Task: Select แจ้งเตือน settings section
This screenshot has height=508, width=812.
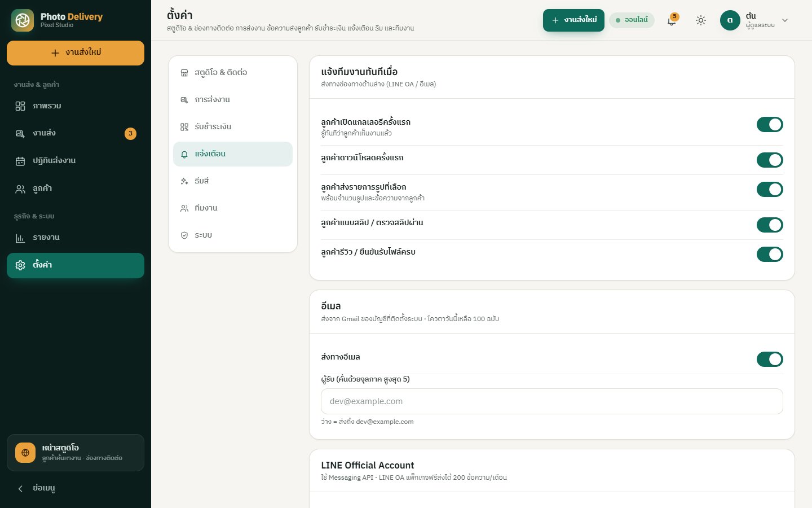Action: 233,154
